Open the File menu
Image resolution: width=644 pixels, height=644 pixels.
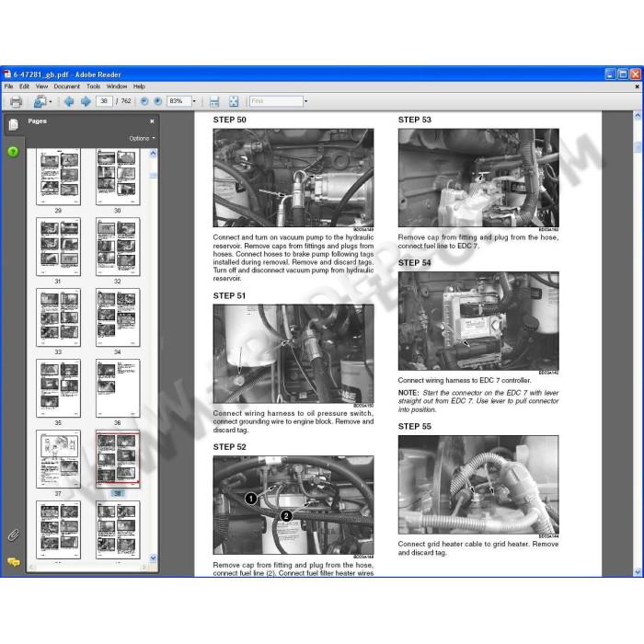[x=8, y=86]
